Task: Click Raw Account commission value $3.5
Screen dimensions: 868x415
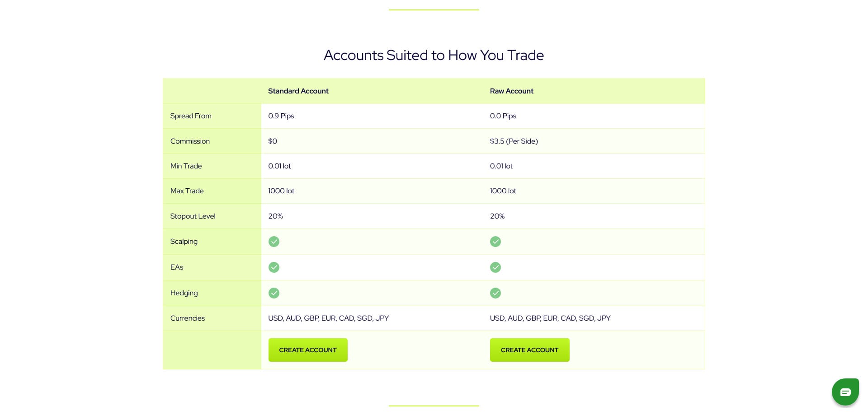Action: click(514, 141)
